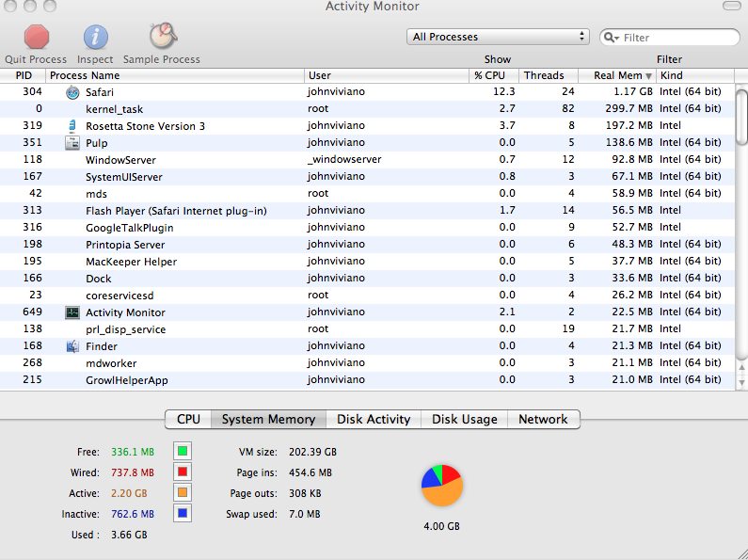Click the 82 threads value for kernel_task
Viewport: 748px width, 560px height.
(x=567, y=109)
